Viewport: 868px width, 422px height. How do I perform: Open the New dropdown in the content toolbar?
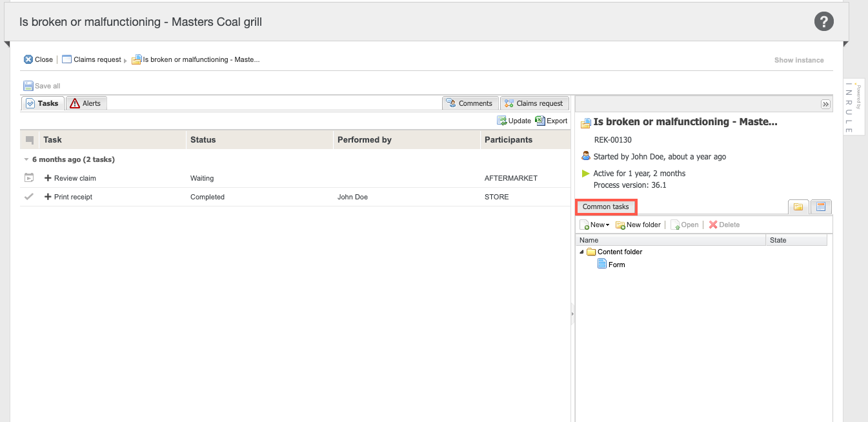(x=594, y=225)
